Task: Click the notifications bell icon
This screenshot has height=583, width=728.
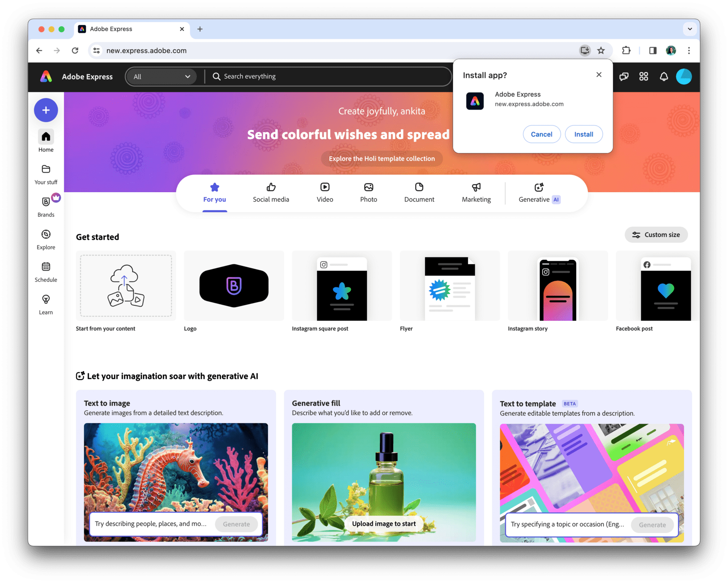Action: [664, 76]
